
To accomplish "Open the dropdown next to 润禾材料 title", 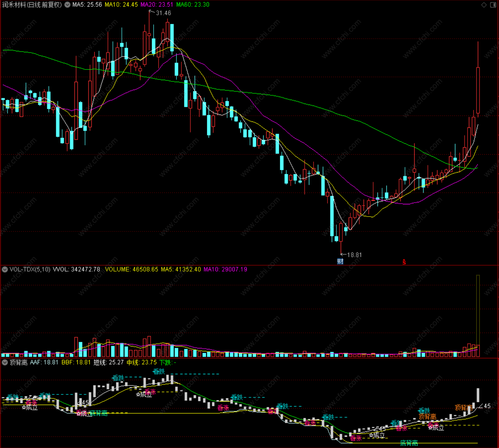I will (x=67, y=5).
